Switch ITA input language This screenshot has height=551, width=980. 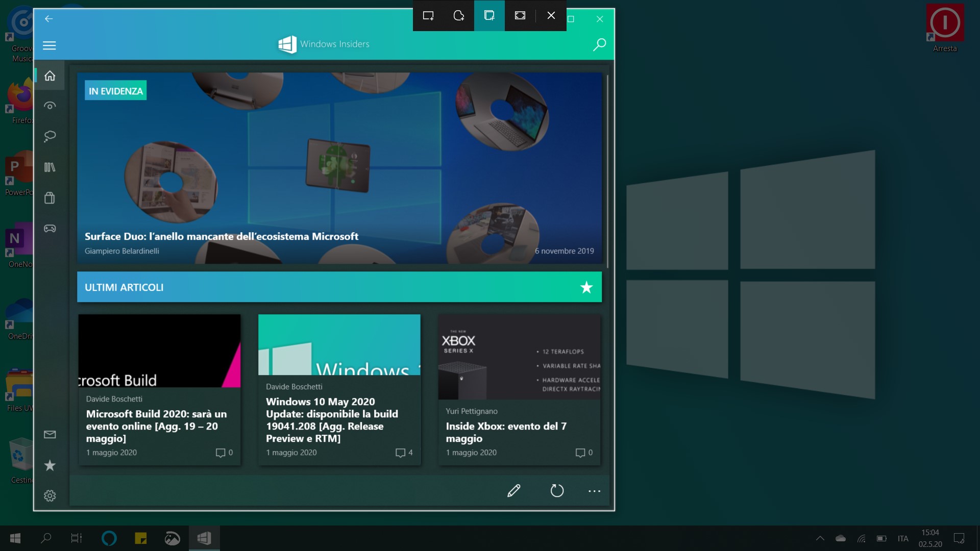[903, 538]
